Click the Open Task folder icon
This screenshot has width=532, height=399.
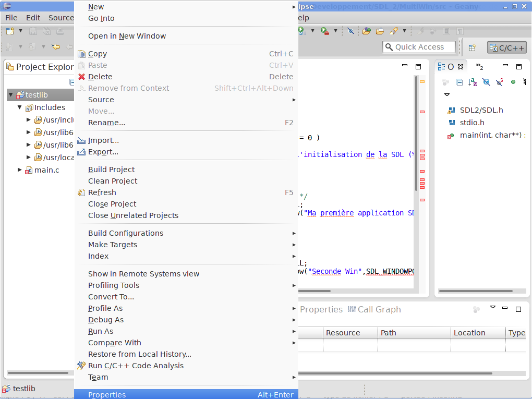[380, 31]
